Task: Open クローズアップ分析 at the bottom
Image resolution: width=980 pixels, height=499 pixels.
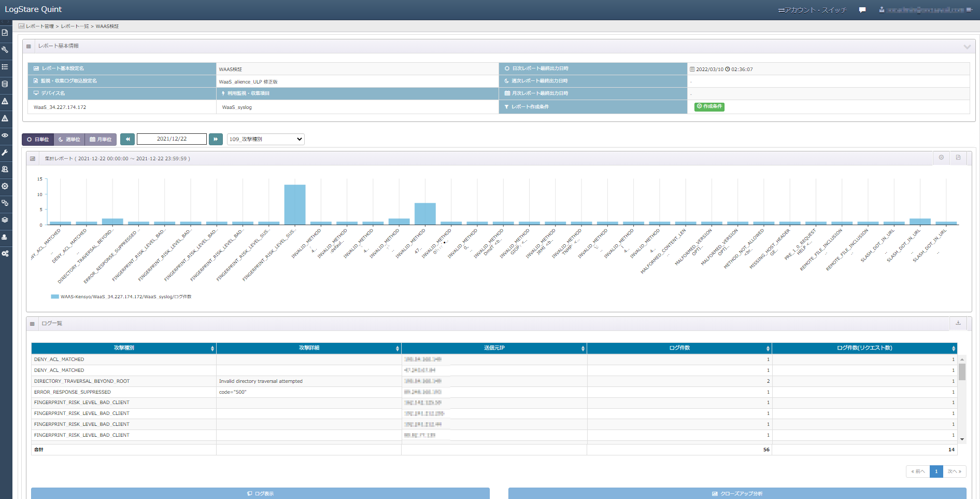Action: click(x=738, y=493)
